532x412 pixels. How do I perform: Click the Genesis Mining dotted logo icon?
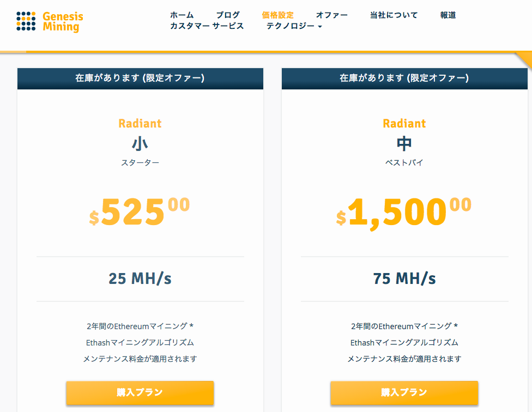coord(26,21)
